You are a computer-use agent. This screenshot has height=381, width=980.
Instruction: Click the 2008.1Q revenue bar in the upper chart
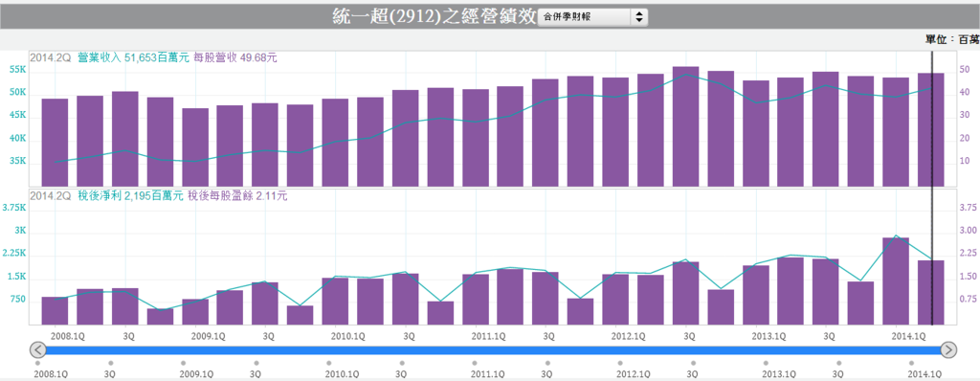[x=55, y=143]
